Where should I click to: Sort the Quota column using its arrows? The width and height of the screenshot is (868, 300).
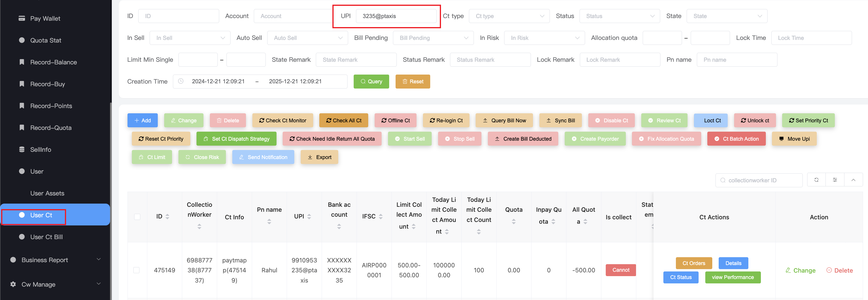[x=513, y=221]
